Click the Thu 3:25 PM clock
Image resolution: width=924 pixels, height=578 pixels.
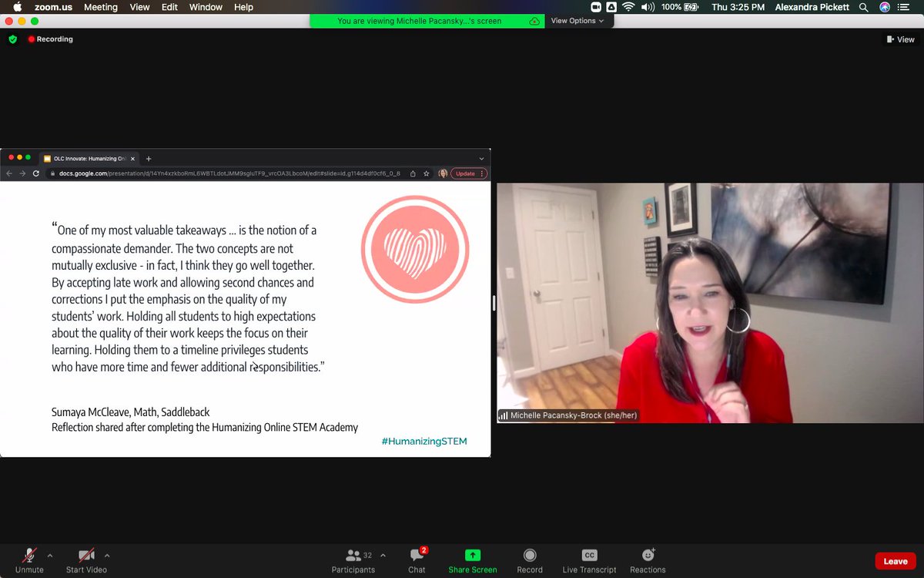[x=738, y=7]
